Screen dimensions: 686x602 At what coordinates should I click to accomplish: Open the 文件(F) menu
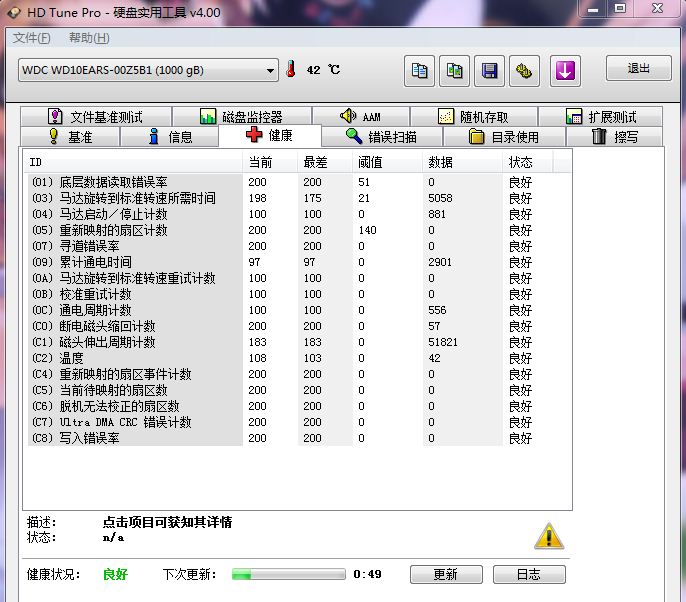coord(32,38)
